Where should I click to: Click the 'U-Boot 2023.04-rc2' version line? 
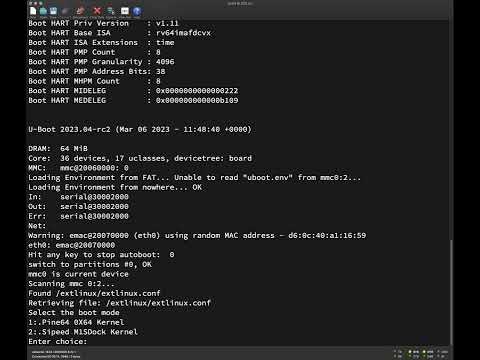click(140, 129)
